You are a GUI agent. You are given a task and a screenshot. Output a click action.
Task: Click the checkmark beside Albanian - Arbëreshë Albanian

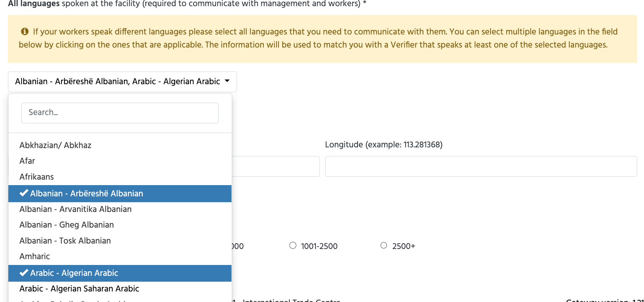(x=24, y=193)
